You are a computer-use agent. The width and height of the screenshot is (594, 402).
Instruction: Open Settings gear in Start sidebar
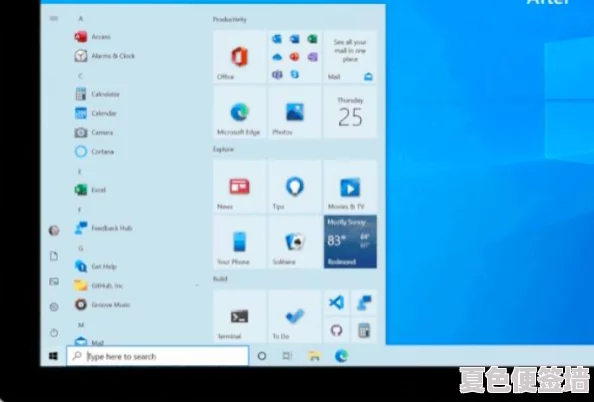54,307
